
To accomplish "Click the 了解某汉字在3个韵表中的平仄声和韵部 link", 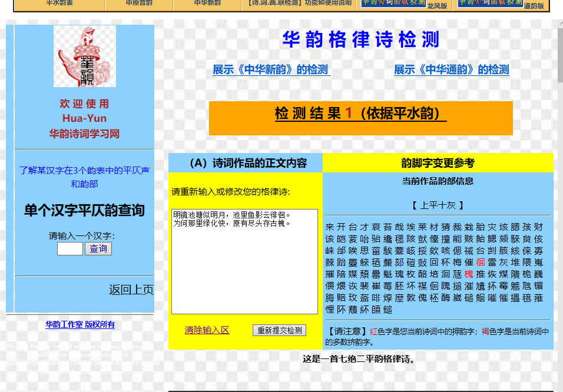I will pyautogui.click(x=84, y=177).
